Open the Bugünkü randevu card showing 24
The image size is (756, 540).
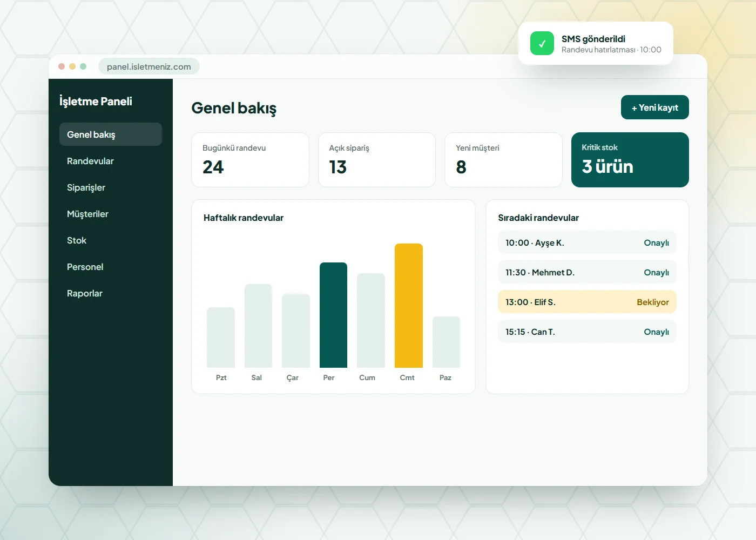pyautogui.click(x=250, y=160)
